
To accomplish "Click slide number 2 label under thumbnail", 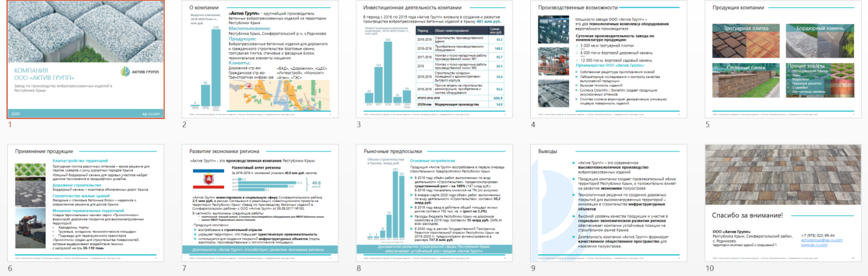I will coord(184,124).
